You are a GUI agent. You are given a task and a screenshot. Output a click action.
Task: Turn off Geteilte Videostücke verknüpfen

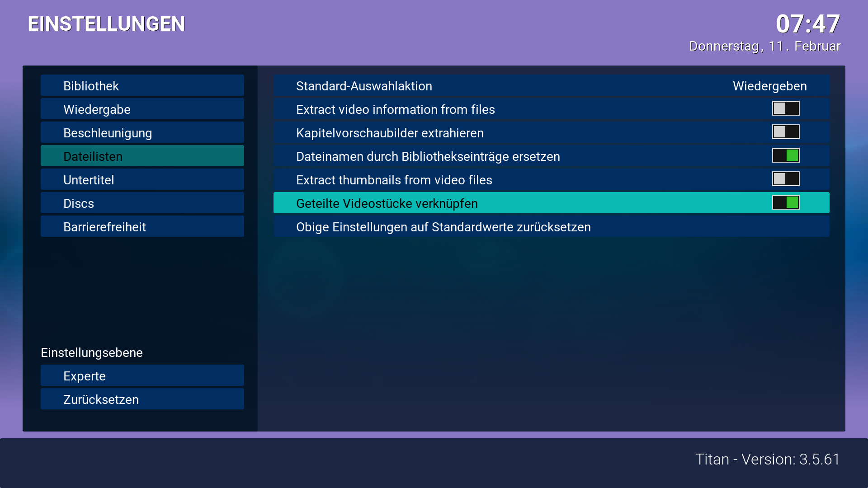(786, 202)
